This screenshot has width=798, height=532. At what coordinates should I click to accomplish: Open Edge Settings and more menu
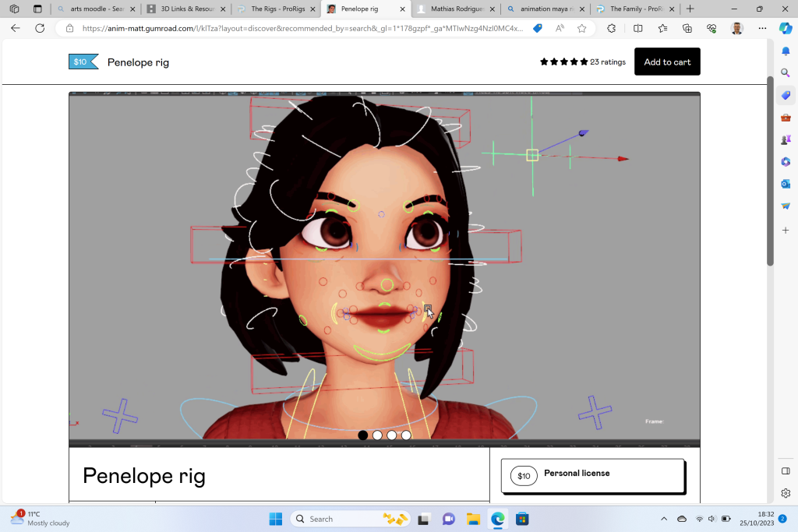(x=762, y=29)
